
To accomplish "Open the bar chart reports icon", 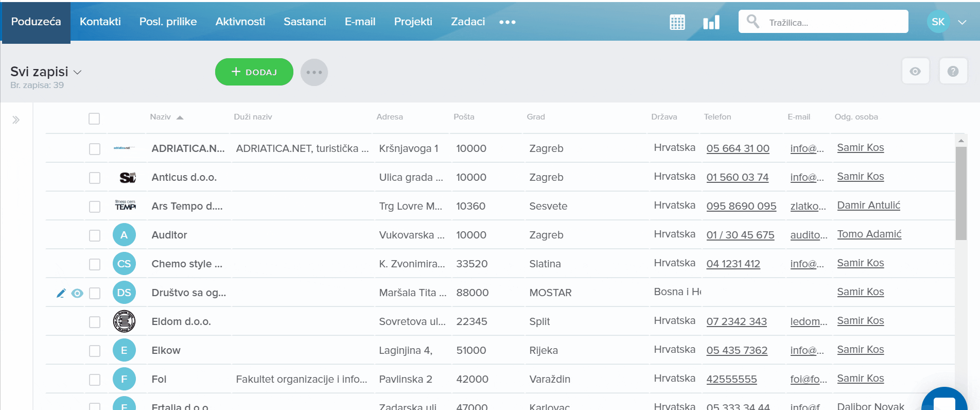I will click(711, 22).
